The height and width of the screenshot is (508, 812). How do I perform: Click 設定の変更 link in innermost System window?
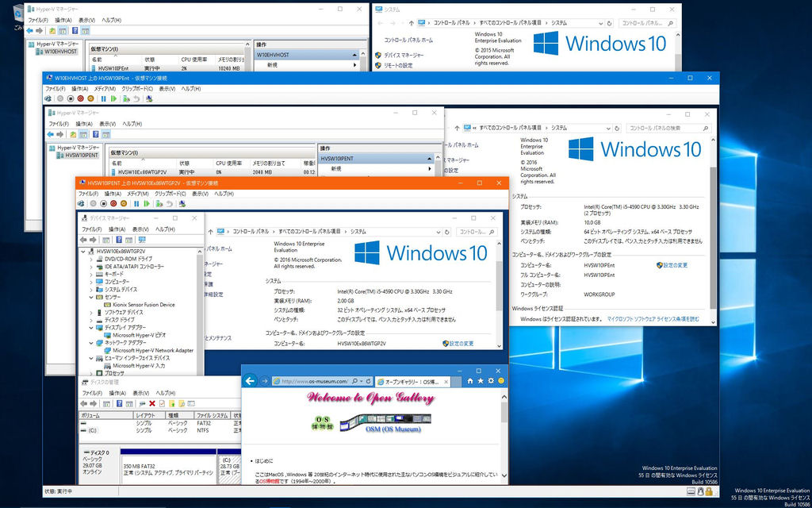point(458,344)
